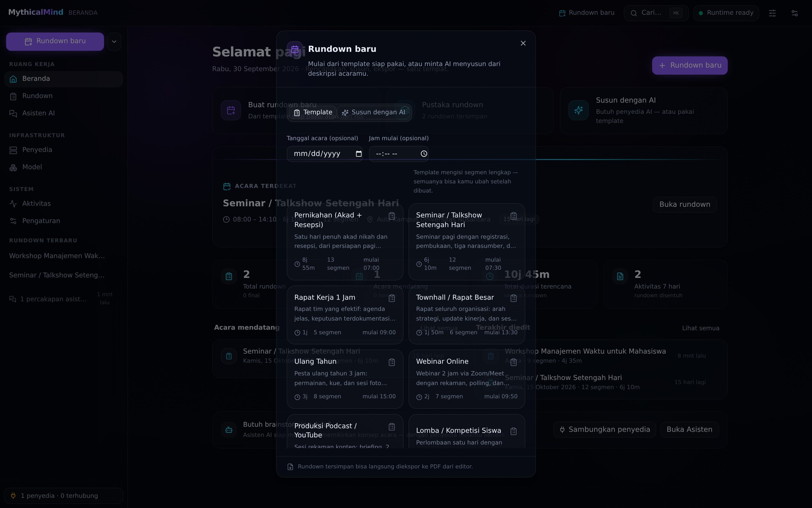Click the Runtime ready status indicator
812x508 pixels.
726,13
